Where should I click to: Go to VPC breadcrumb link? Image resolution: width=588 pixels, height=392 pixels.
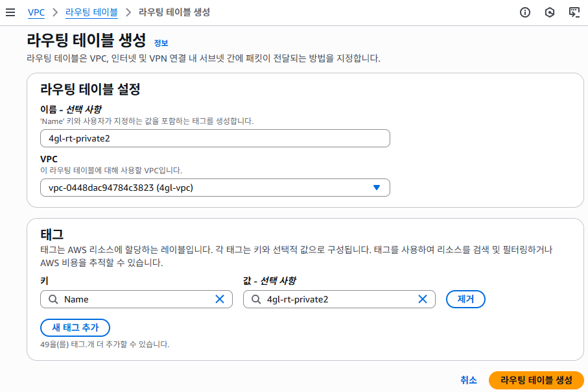(36, 12)
